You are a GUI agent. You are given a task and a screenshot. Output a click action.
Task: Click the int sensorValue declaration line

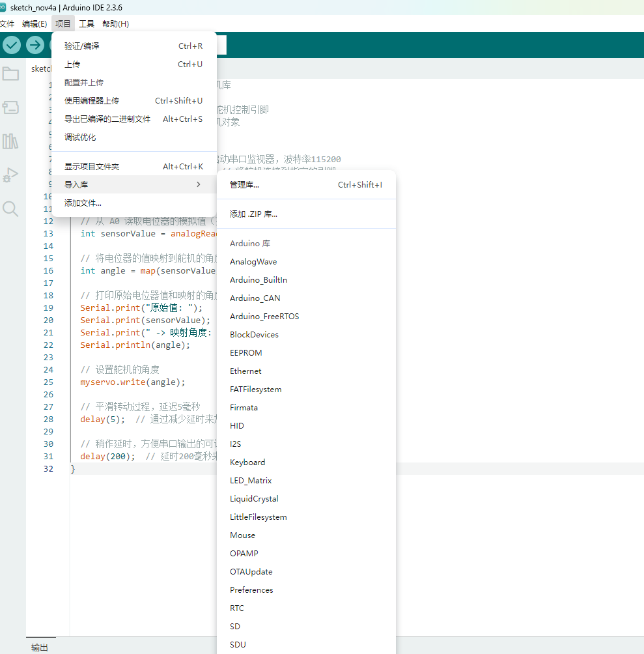click(148, 234)
